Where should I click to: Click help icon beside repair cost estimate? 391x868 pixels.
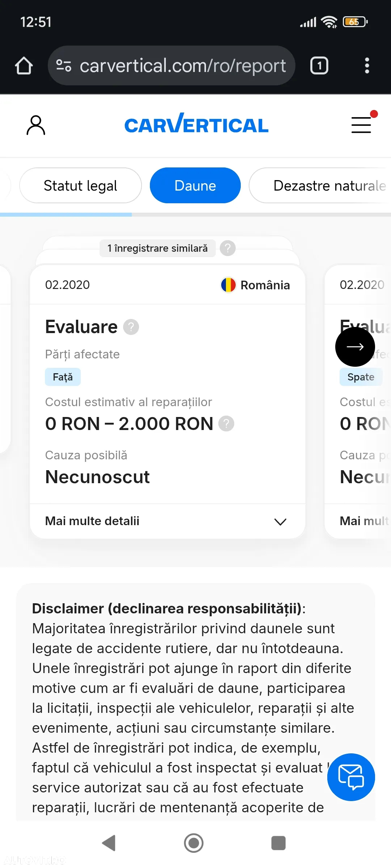click(x=226, y=424)
